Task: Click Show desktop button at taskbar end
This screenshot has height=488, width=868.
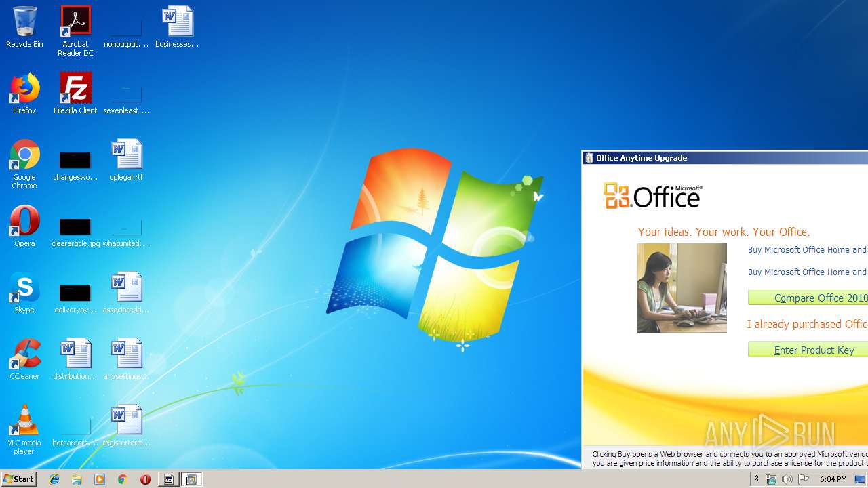Action: pyautogui.click(x=861, y=479)
